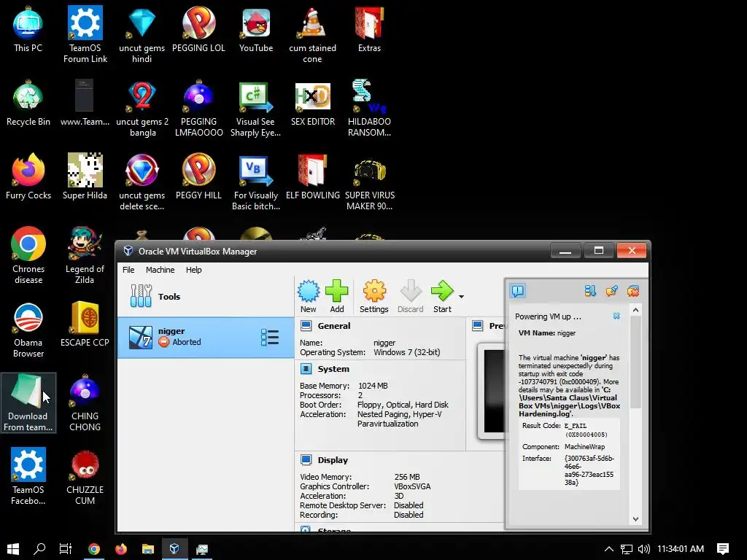
Task: Open the Help menu in VirtualBox
Action: click(x=193, y=270)
